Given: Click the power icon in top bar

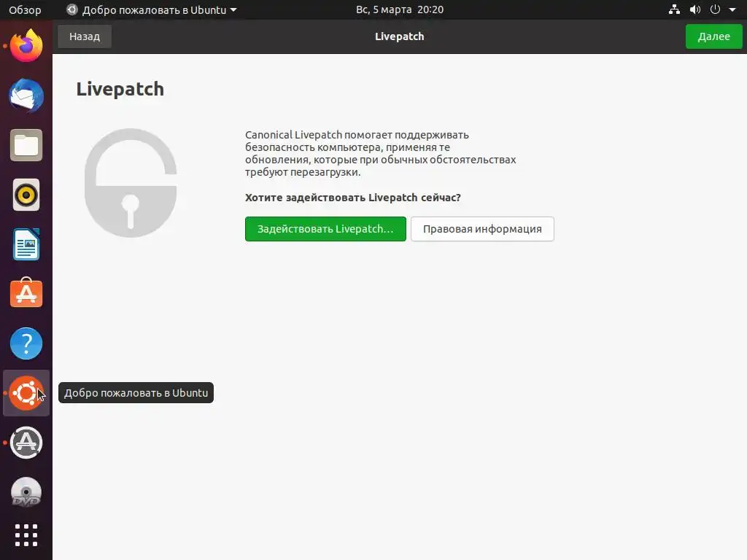Looking at the screenshot, I should (x=715, y=9).
